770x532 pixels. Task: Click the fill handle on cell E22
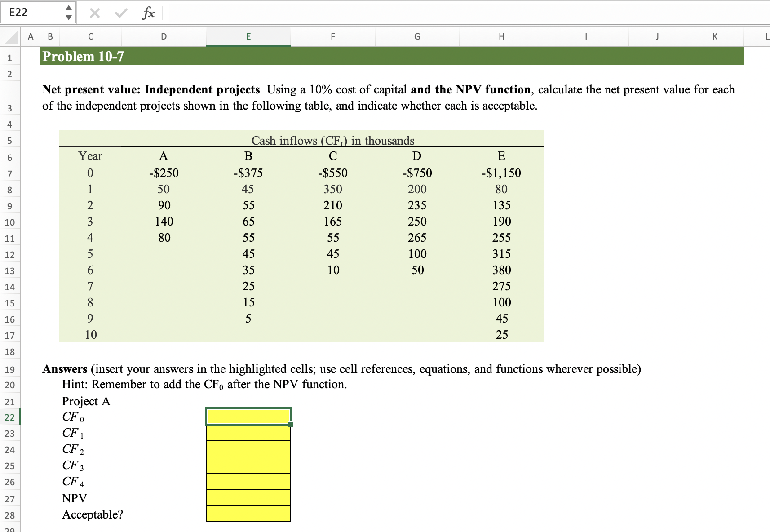pyautogui.click(x=291, y=424)
